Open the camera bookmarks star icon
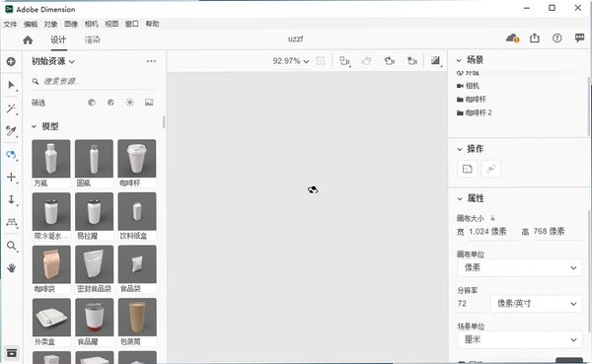592x364 pixels. point(411,61)
